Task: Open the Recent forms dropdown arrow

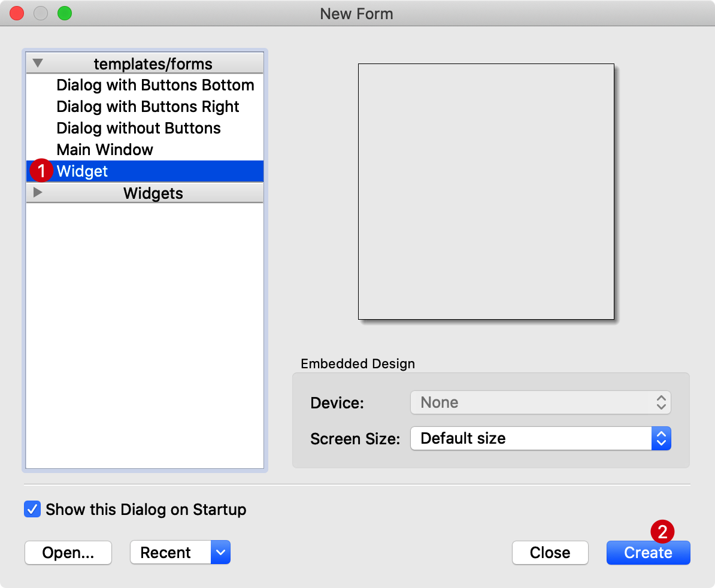Action: [x=220, y=553]
